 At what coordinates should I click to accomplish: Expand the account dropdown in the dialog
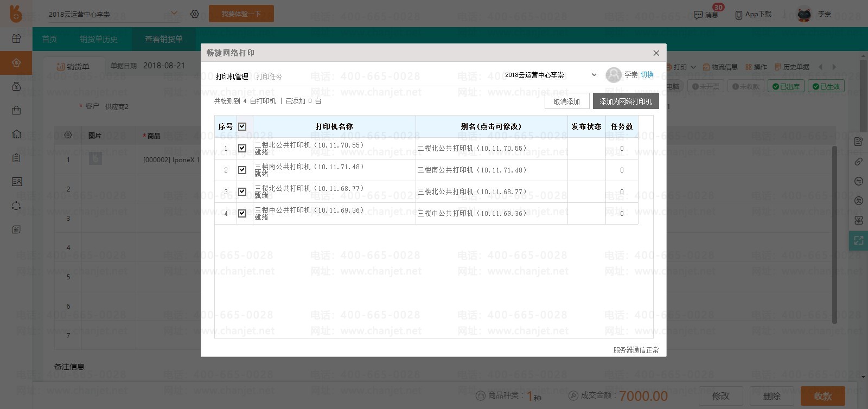(593, 75)
